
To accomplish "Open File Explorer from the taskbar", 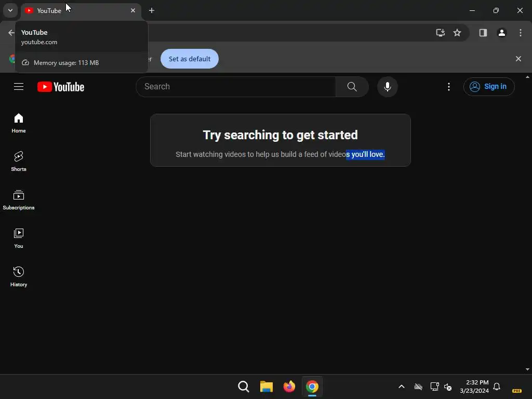I will click(x=267, y=387).
